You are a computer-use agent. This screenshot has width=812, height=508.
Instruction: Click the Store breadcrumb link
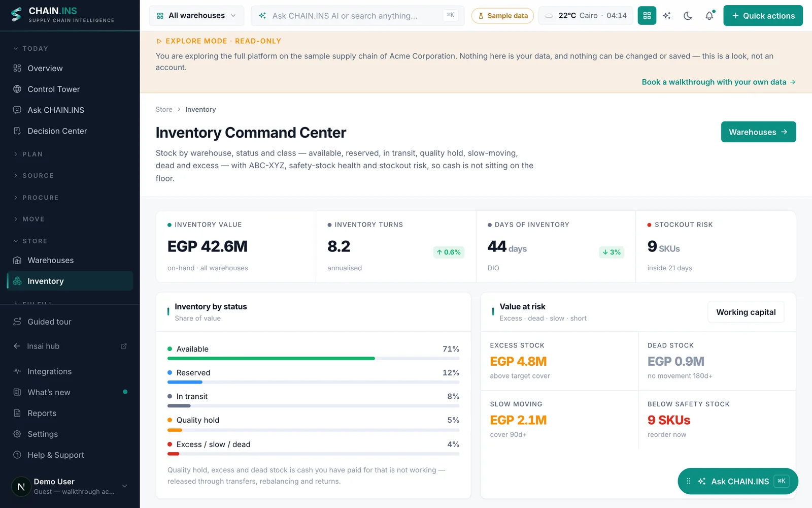tap(164, 109)
